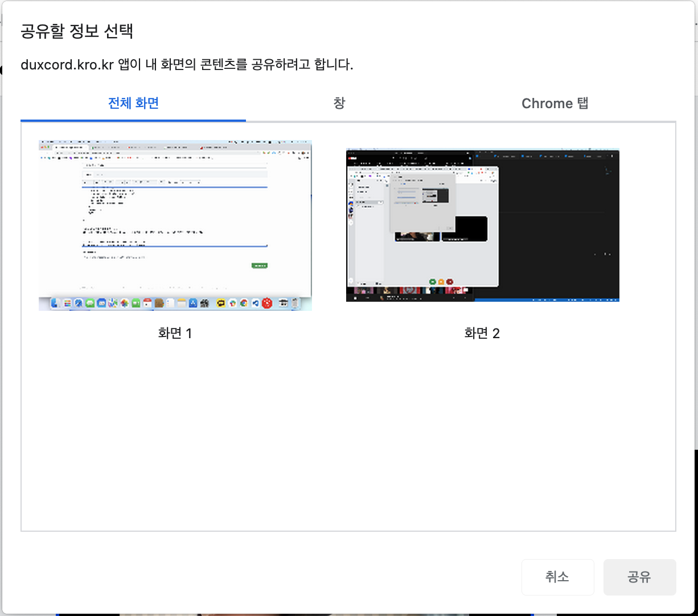Click the 화면 2 label text
Image resolution: width=698 pixels, height=616 pixels.
click(x=482, y=334)
